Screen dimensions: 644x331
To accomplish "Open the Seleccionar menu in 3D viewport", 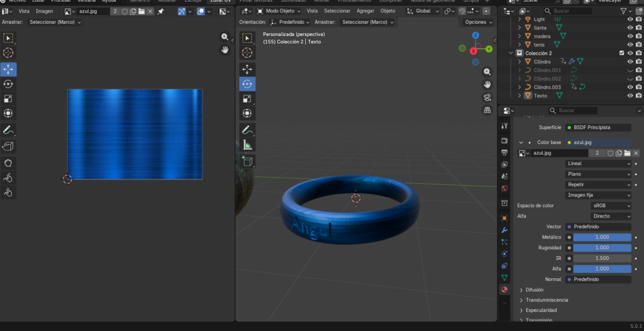I will point(336,11).
